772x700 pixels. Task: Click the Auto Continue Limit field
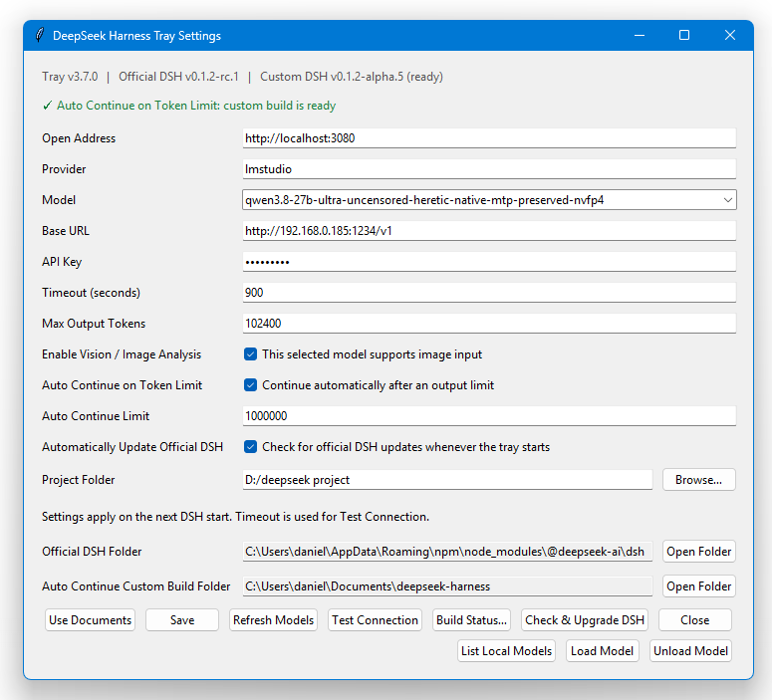pos(489,416)
